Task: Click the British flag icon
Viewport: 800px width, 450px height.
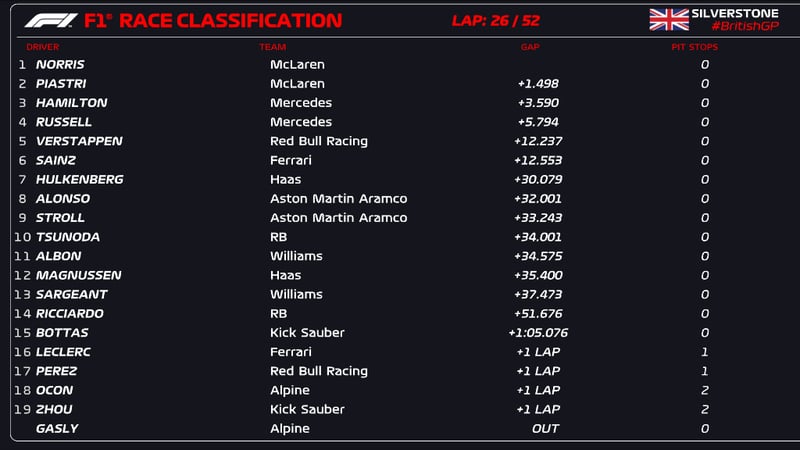Action: click(x=668, y=19)
